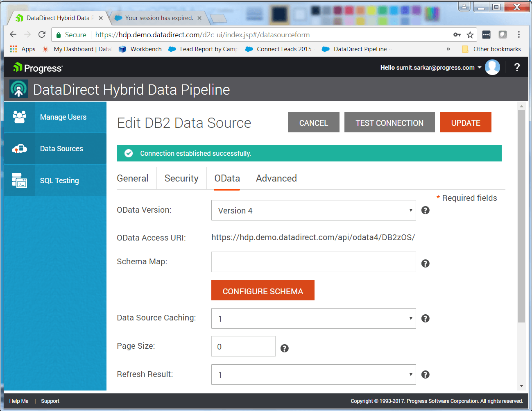Open the help question mark in the header

[x=517, y=67]
